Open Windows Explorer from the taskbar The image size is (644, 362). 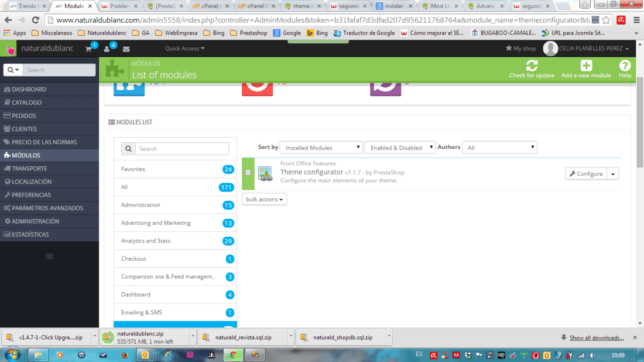[38, 355]
